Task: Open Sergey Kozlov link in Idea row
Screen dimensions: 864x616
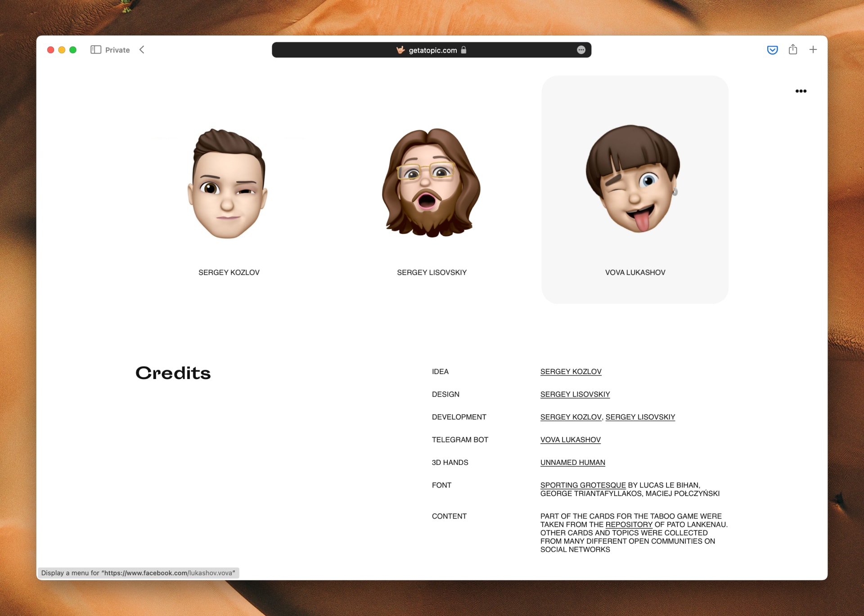Action: pyautogui.click(x=571, y=372)
